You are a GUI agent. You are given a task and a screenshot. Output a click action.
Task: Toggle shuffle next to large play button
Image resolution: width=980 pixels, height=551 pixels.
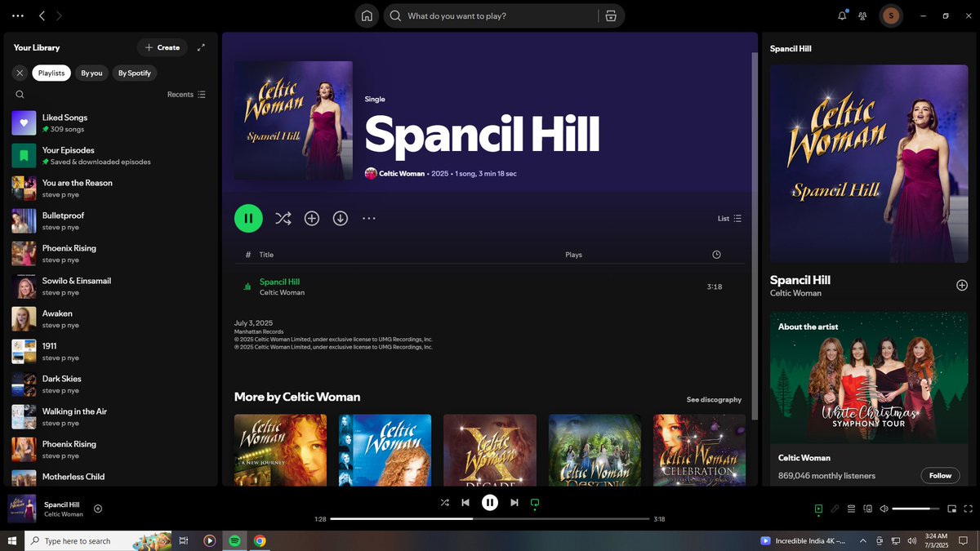click(x=283, y=218)
